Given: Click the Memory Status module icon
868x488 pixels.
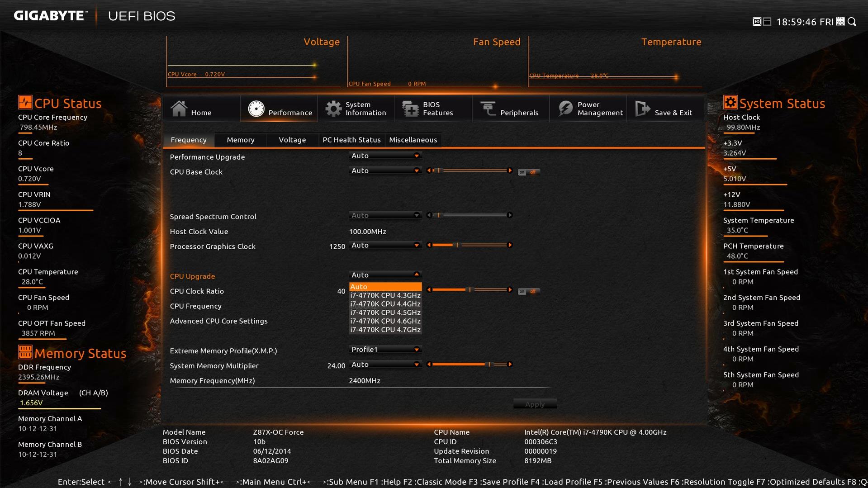Looking at the screenshot, I should (x=25, y=352).
